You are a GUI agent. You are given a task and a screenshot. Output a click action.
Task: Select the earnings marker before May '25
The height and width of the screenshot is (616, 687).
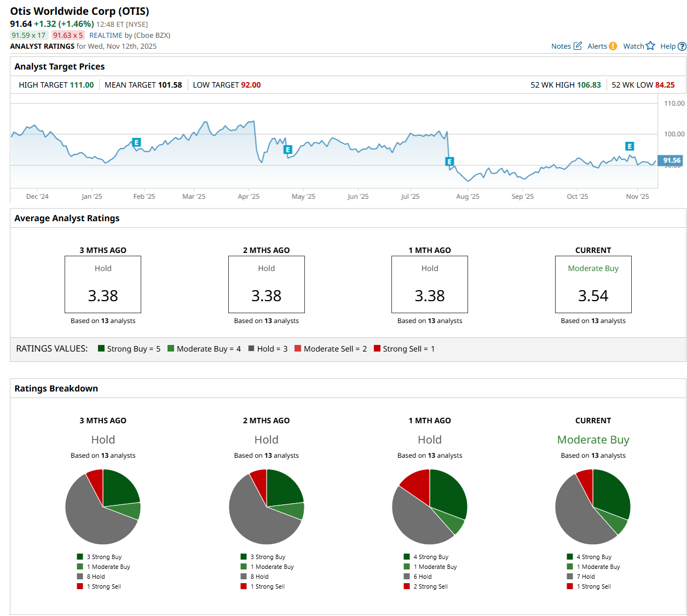pos(288,149)
